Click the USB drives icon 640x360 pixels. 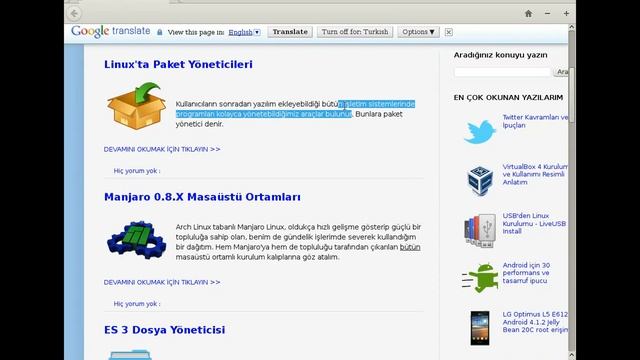coord(480,230)
